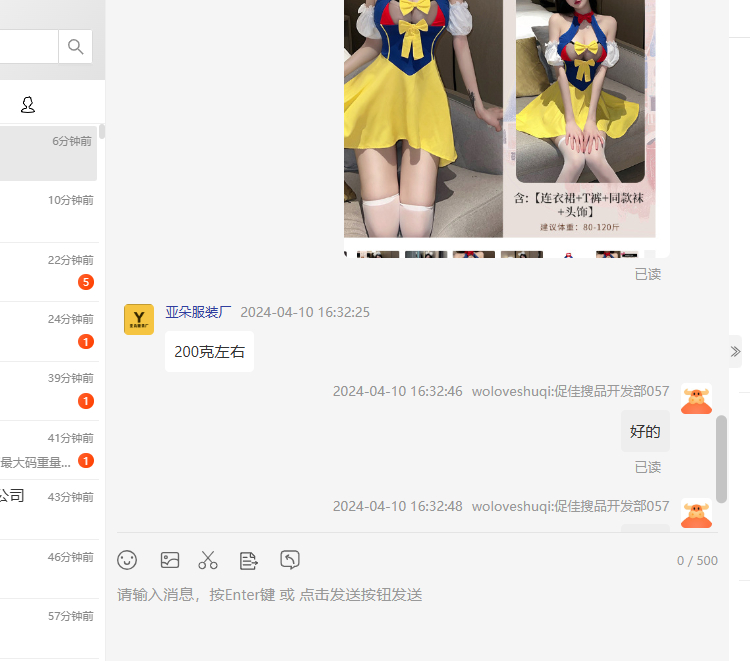Click the 0 / 500 character counter
The width and height of the screenshot is (750, 661).
697,561
